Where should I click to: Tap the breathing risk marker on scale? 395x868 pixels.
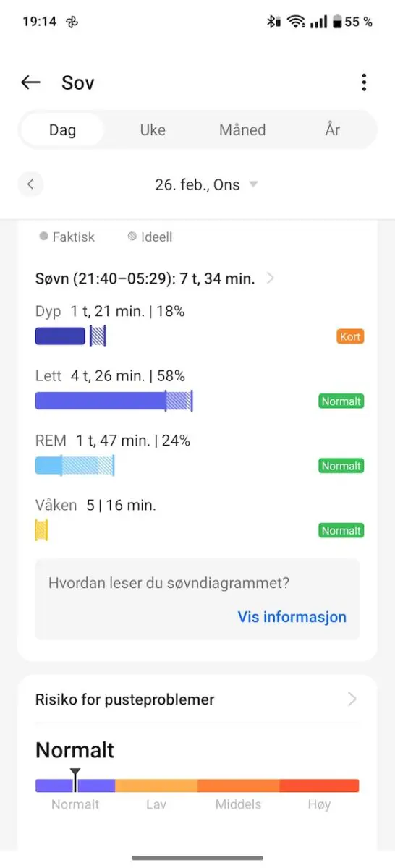click(75, 780)
